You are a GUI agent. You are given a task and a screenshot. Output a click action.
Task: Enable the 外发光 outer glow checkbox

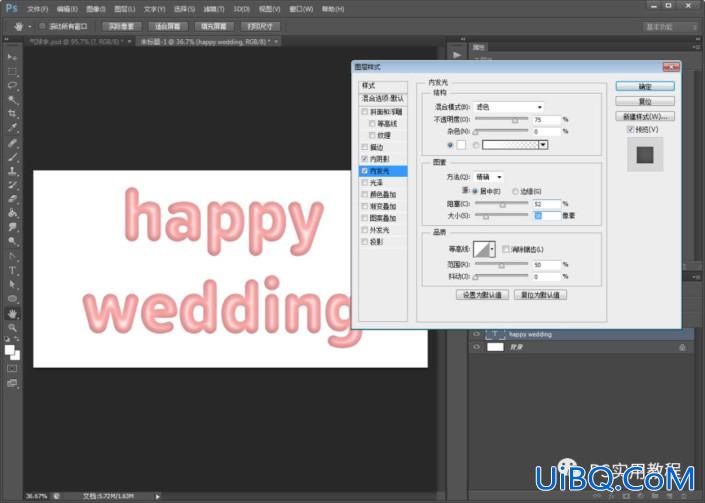(365, 230)
